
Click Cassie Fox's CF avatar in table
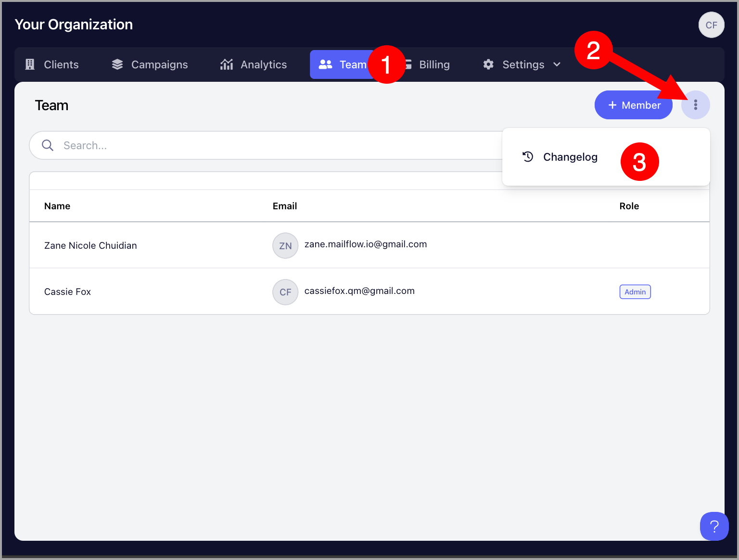click(285, 292)
